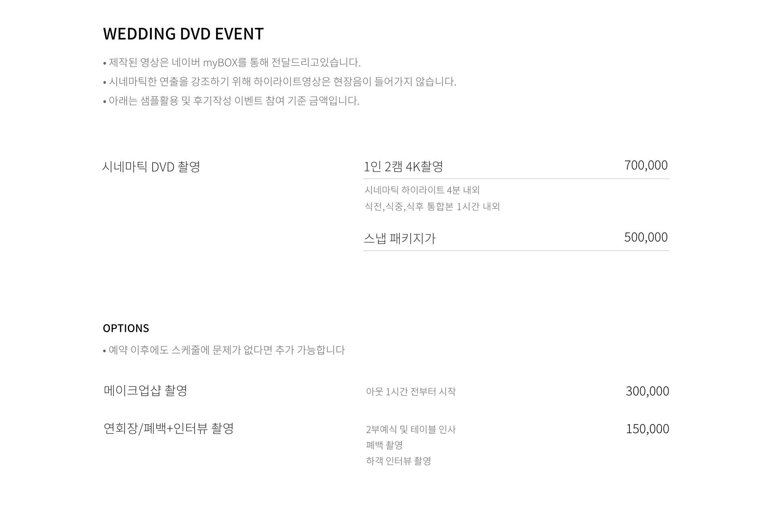This screenshot has width=777, height=532.
Task: Select the 하이라이트영상 현장음 notice line
Action: 279,82
